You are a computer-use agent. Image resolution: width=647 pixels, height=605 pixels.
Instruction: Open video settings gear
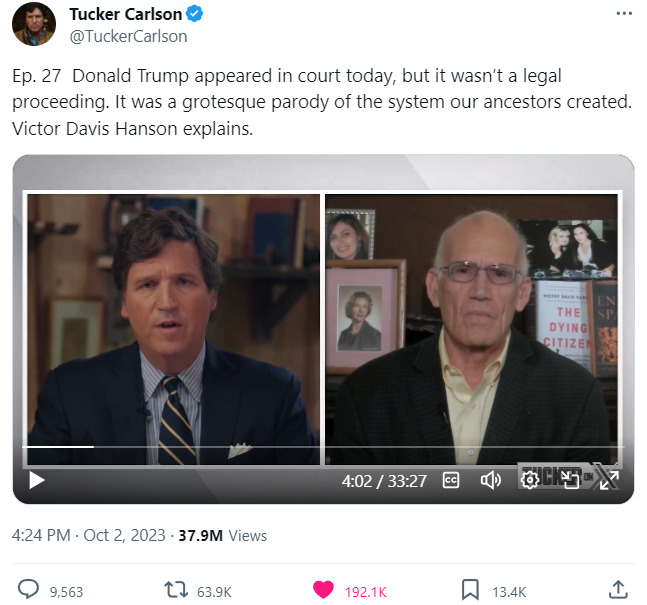pyautogui.click(x=530, y=480)
